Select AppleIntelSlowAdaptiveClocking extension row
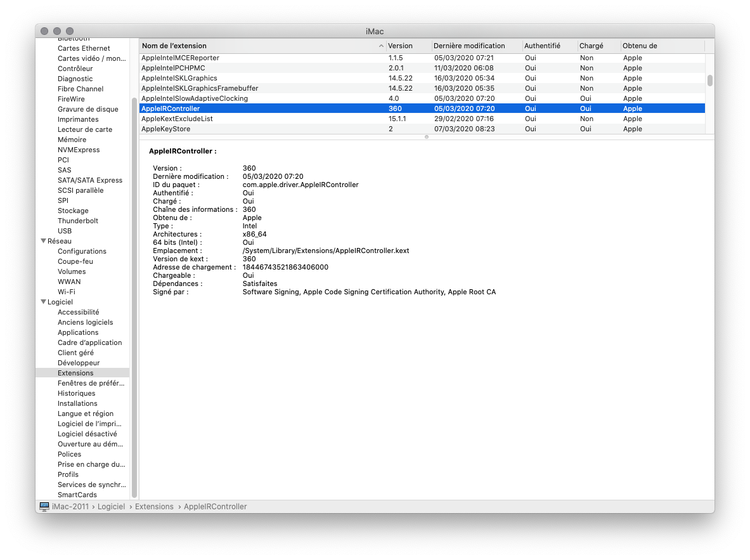 click(x=422, y=98)
